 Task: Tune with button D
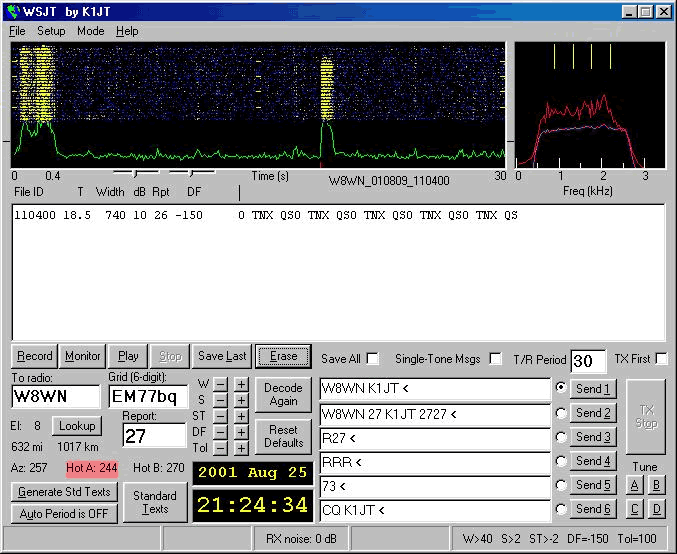coord(656,510)
